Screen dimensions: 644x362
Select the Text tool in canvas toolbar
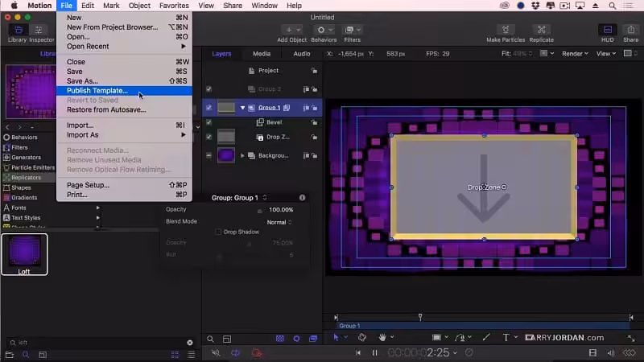coord(506,338)
